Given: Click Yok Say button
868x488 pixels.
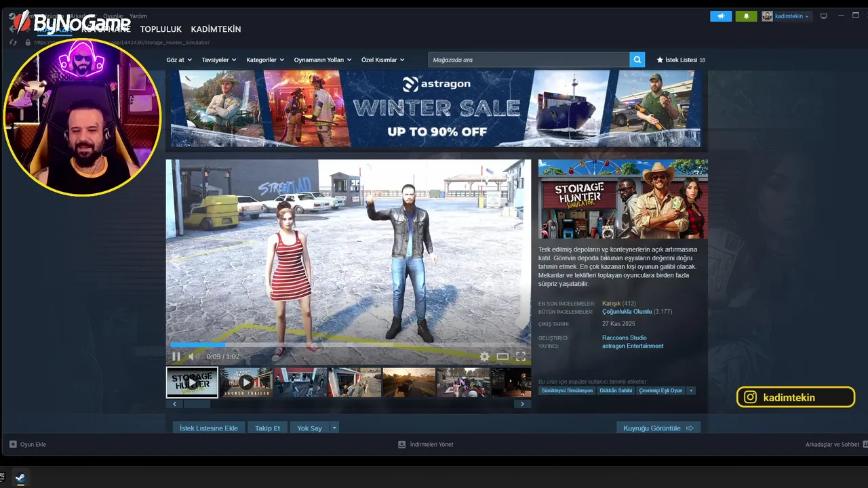Looking at the screenshot, I should point(309,428).
